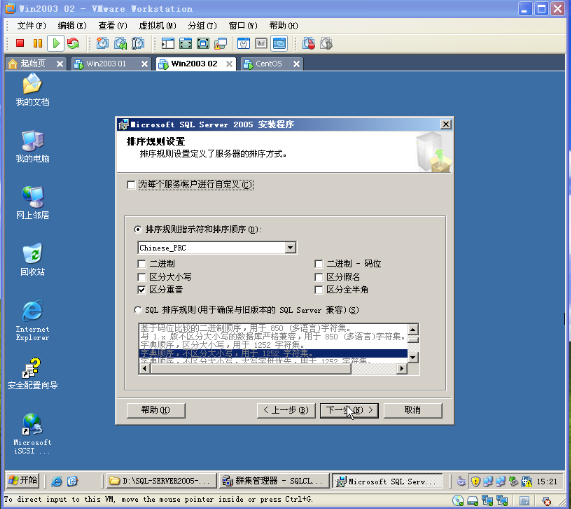Open the Help menu in VMware

pos(283,25)
